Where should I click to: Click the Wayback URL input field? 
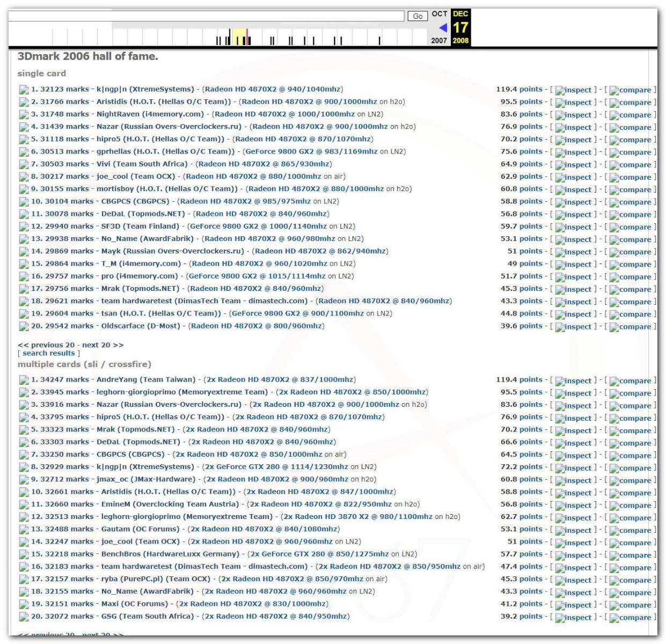206,16
